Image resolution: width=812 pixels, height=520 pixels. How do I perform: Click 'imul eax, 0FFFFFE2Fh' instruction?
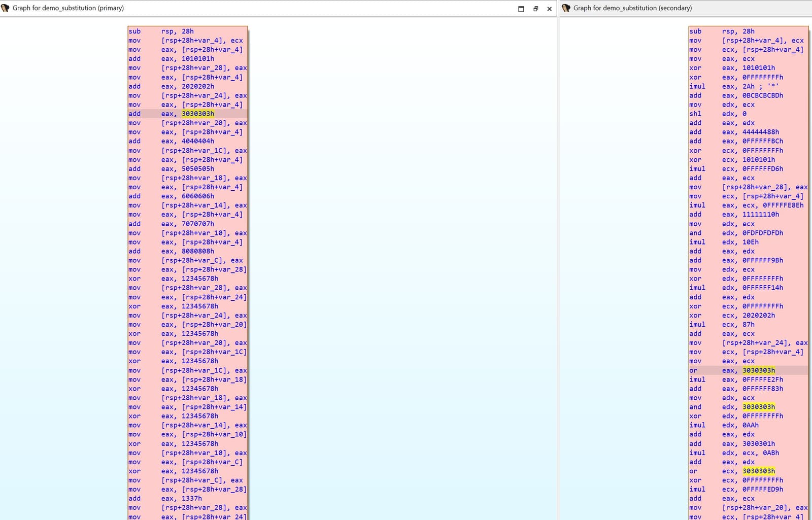pyautogui.click(x=736, y=379)
